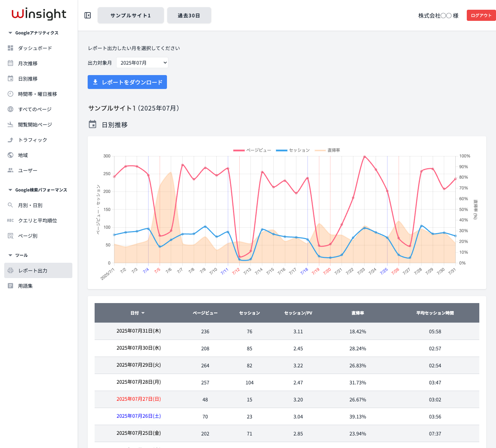Click the printer icon for レポート出力
Screen dimensions: 496x448
point(10,270)
